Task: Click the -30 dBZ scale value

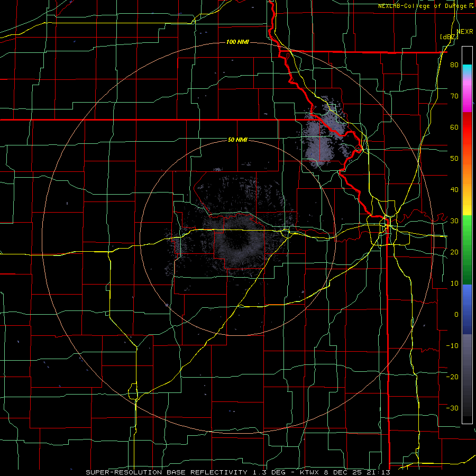Action: (x=452, y=408)
